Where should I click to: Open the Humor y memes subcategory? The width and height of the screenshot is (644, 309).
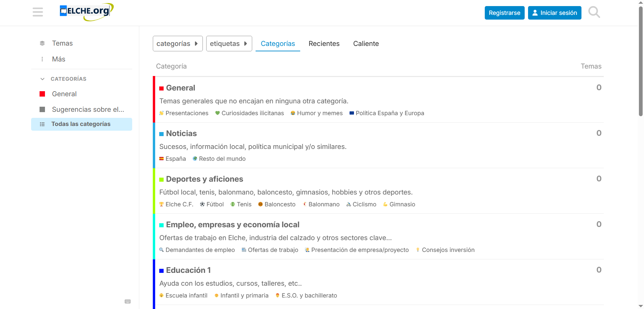tap(317, 113)
